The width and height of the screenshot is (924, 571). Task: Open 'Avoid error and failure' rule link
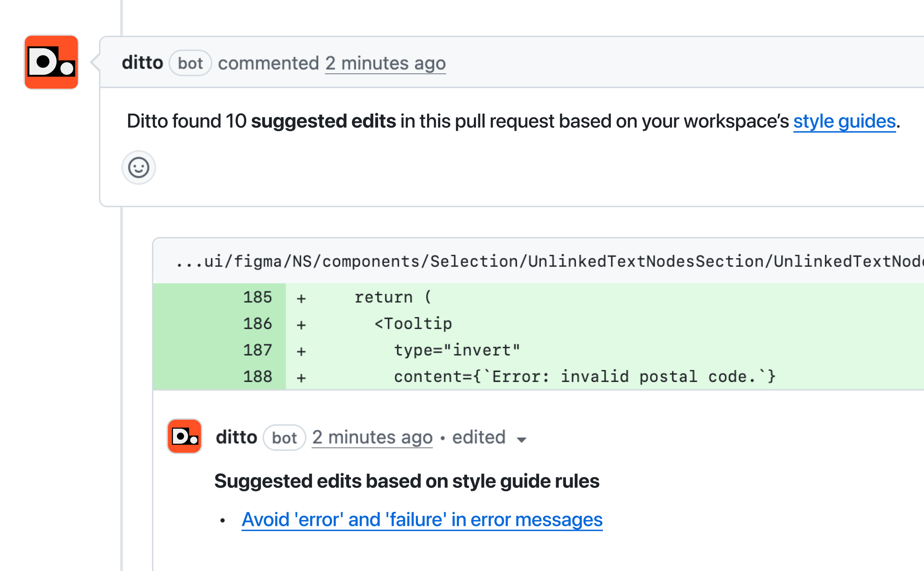(422, 519)
